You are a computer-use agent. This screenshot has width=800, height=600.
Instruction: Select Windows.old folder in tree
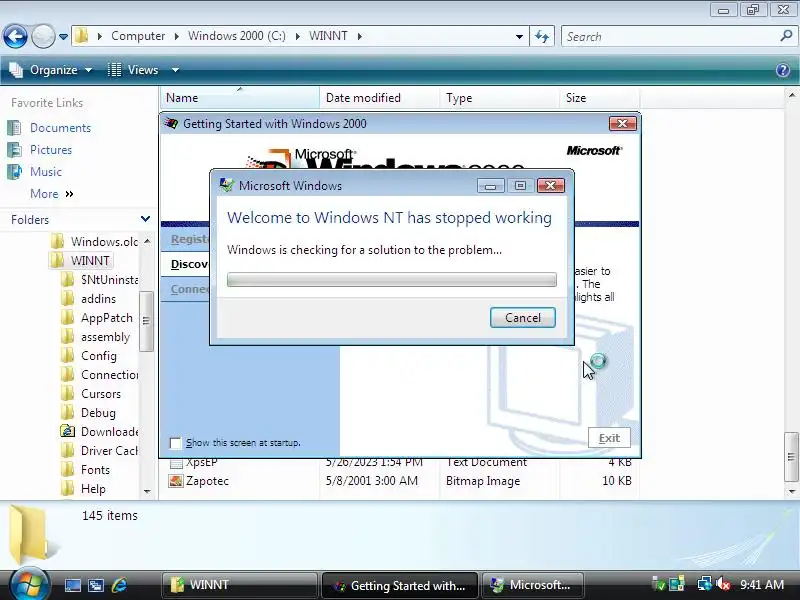[x=95, y=241]
